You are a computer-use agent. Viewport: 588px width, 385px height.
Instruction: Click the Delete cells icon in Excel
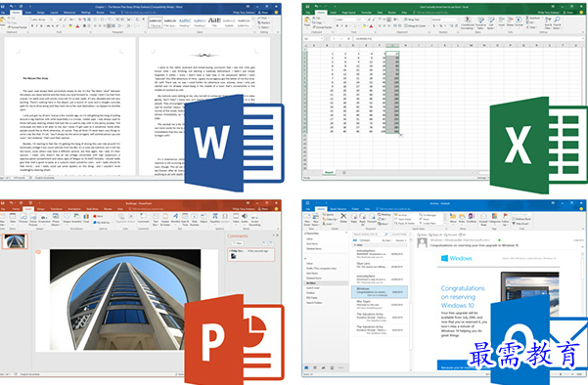click(x=510, y=20)
